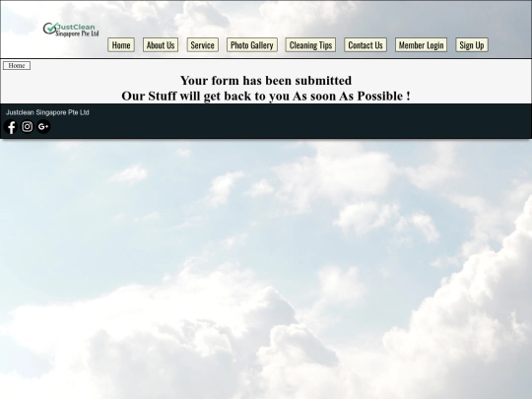Click 'Justclean Singapore Pte Ltd' footer text
Image resolution: width=532 pixels, height=399 pixels.
tap(47, 112)
